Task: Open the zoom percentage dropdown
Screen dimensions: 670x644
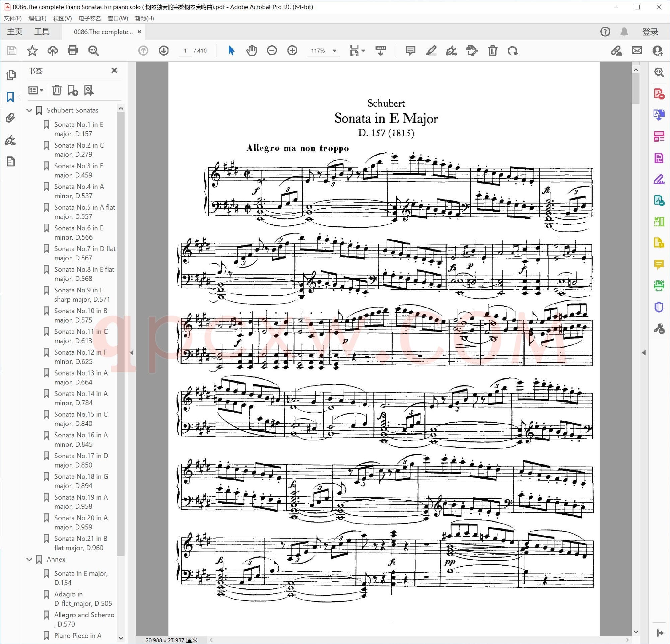Action: 335,51
